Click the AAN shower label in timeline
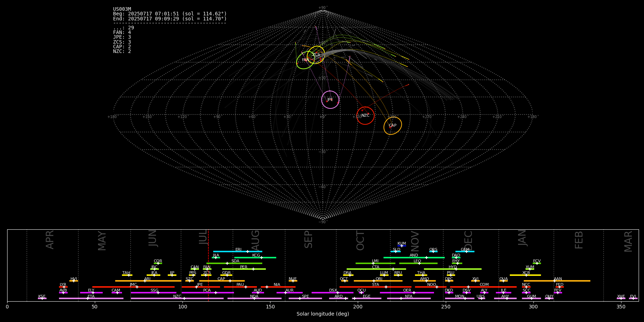The height and width of the screenshot is (322, 644). click(558, 279)
